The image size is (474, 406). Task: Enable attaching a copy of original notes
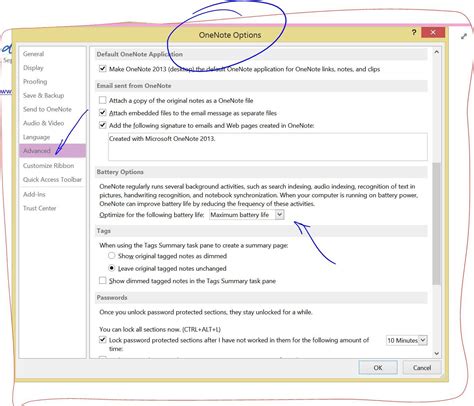pyautogui.click(x=103, y=100)
